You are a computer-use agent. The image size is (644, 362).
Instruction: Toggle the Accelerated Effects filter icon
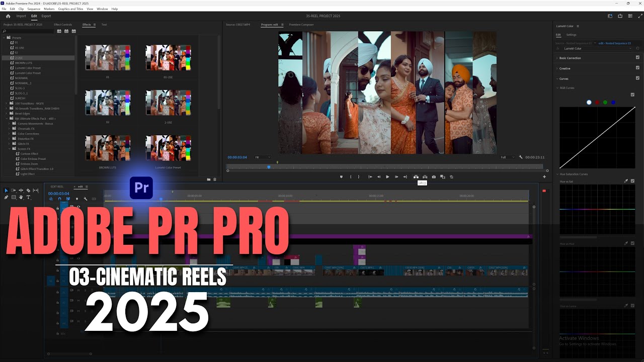(x=59, y=31)
